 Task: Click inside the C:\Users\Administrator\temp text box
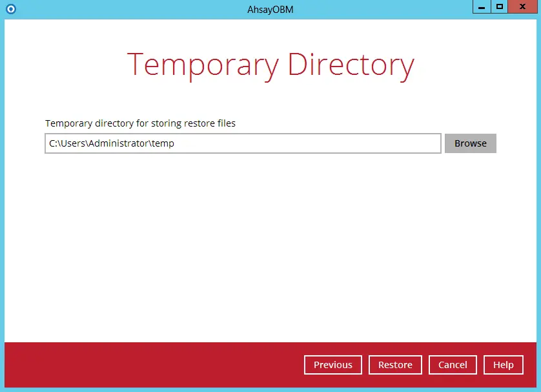tap(242, 143)
